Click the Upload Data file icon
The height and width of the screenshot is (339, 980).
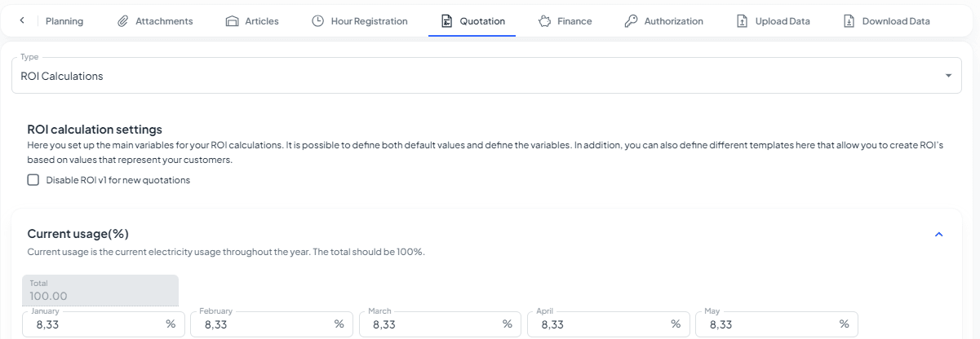[x=742, y=21]
